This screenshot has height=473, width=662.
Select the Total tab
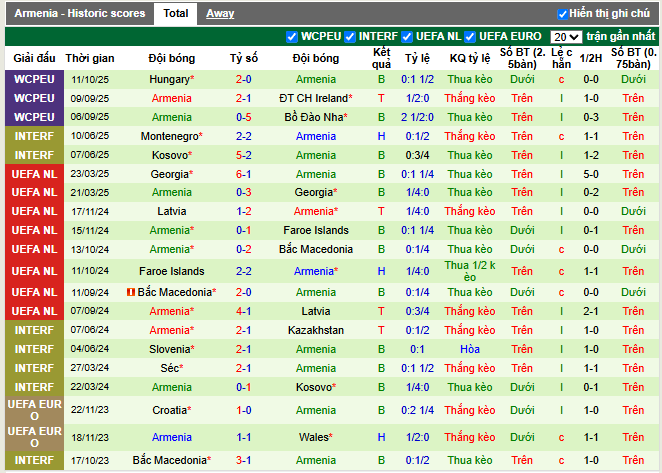click(x=175, y=14)
